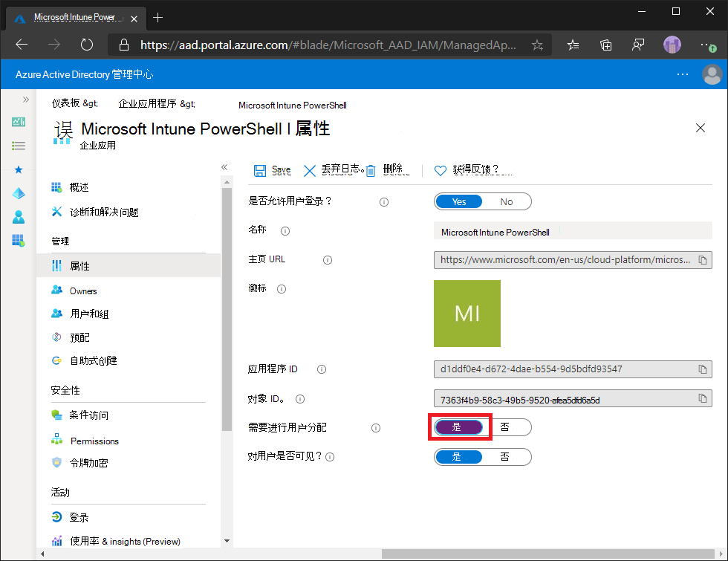Screen dimensions: 728x561
Task: Open the browser favorites list icon
Action: coord(573,45)
